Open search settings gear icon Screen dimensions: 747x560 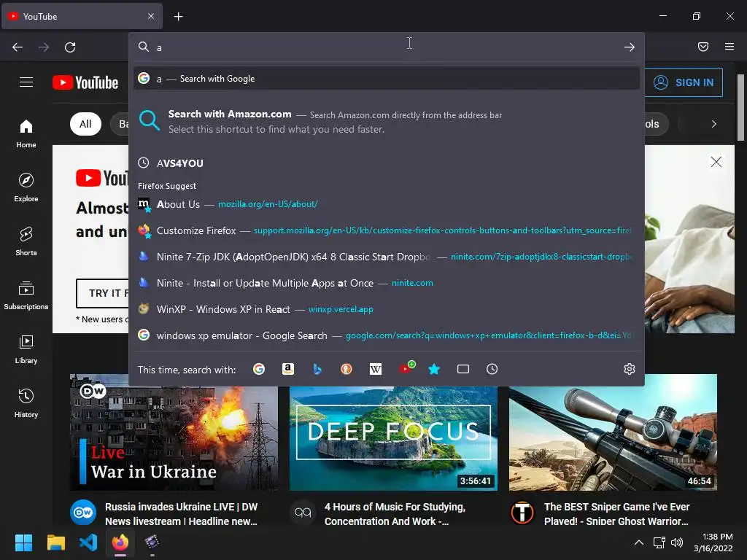pos(630,369)
